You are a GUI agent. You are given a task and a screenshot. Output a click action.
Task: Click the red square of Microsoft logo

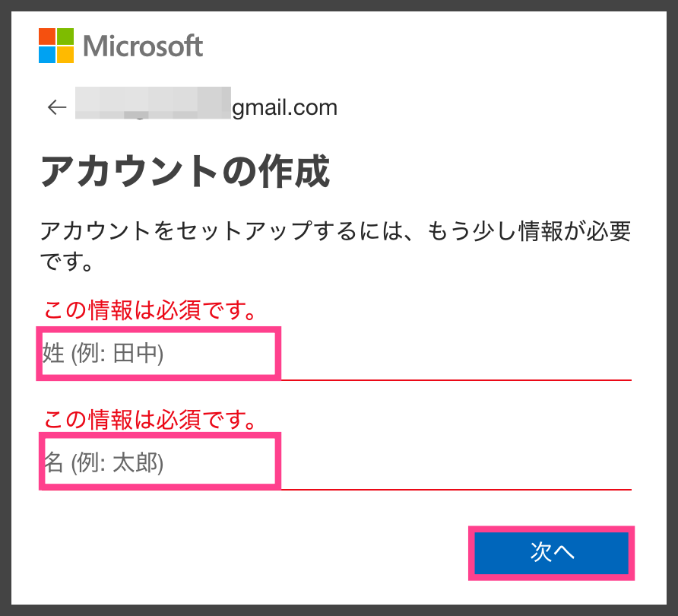[x=46, y=37]
